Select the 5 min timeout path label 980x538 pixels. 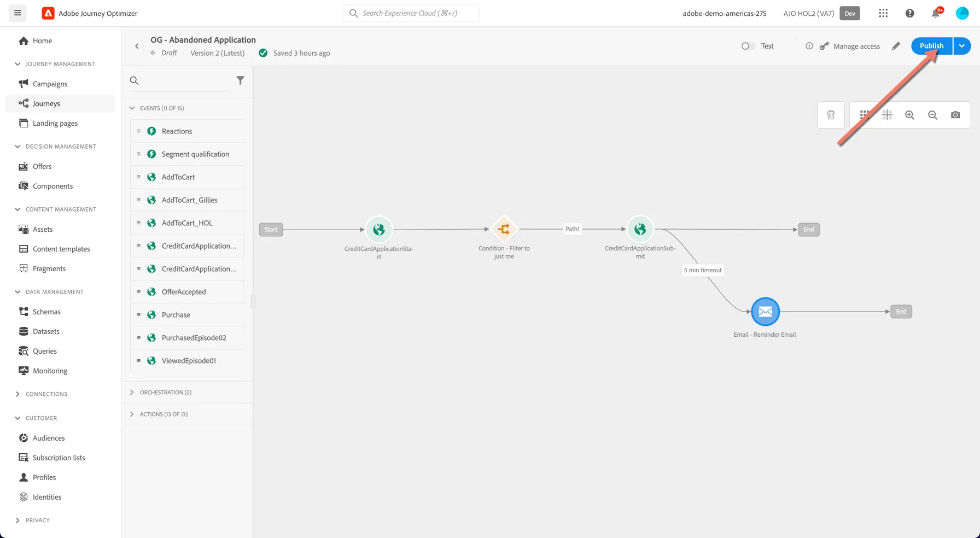[x=703, y=270]
